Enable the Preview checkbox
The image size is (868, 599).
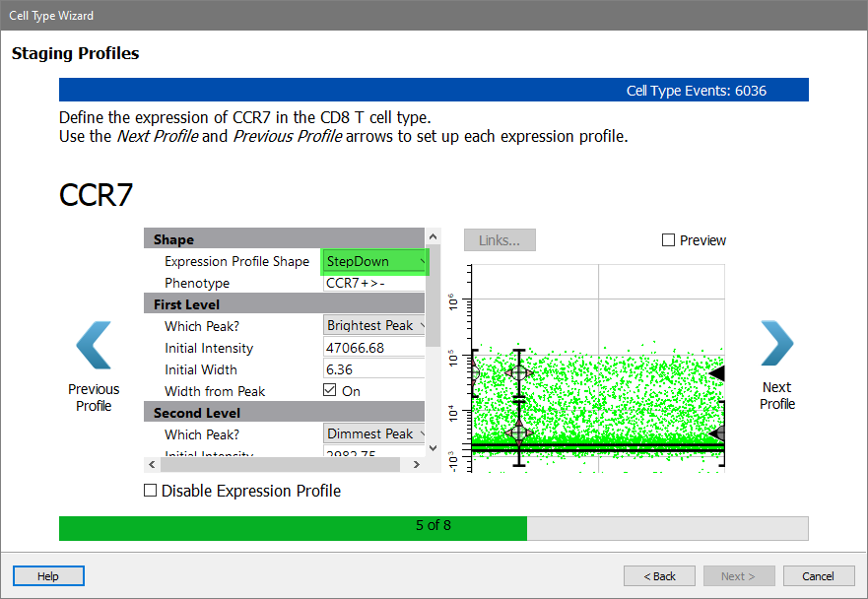[x=669, y=240]
